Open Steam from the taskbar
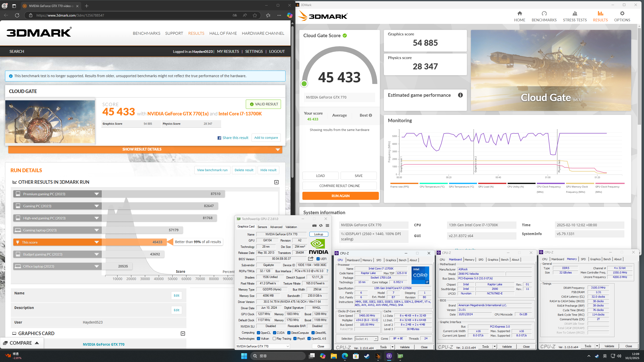644x362 pixels. (367, 356)
